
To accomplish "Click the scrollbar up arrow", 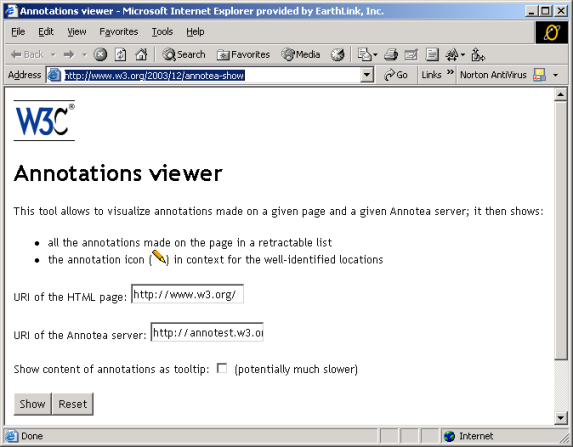I will pos(560,95).
